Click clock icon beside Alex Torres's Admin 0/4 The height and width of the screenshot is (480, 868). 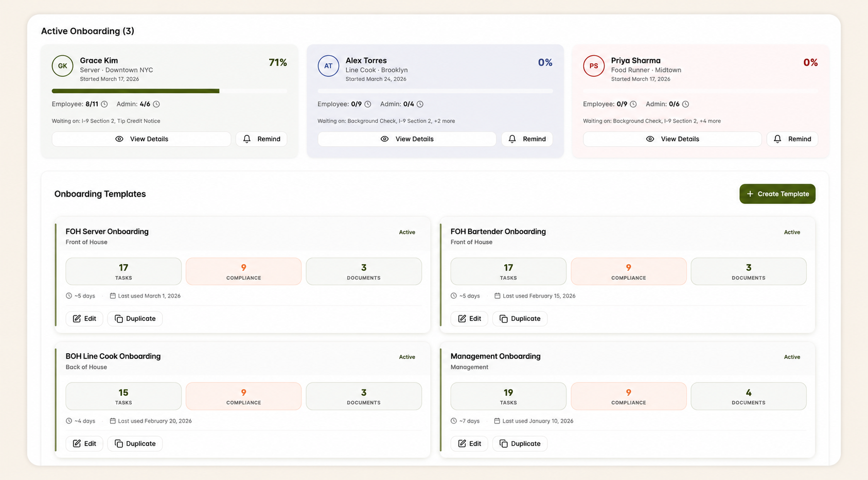pos(420,104)
